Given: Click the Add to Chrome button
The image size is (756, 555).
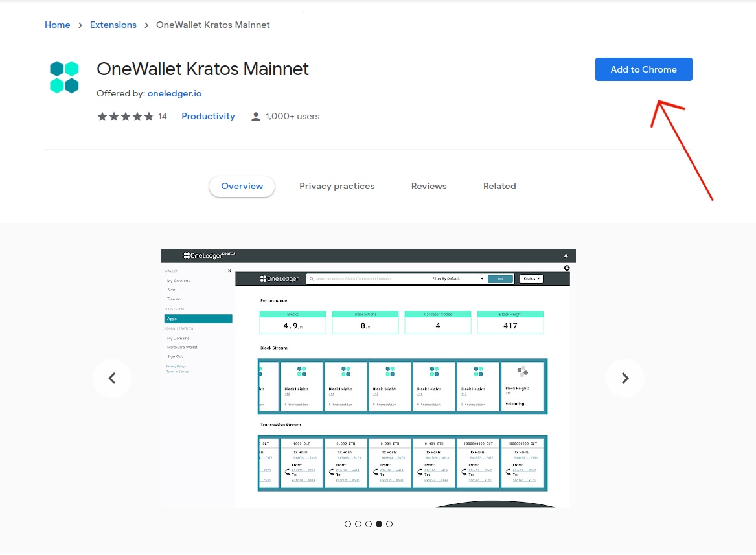Looking at the screenshot, I should tap(643, 69).
